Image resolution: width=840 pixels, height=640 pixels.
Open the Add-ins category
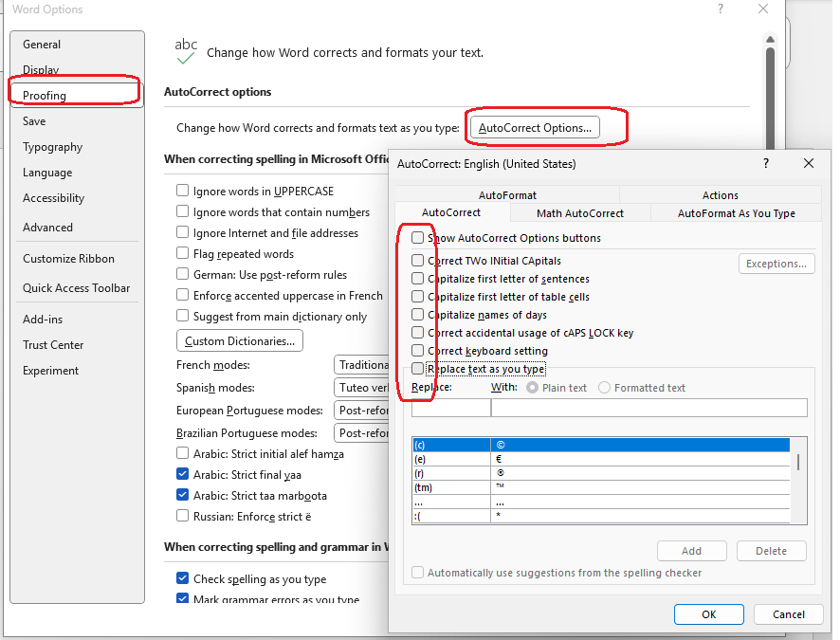pyautogui.click(x=43, y=320)
